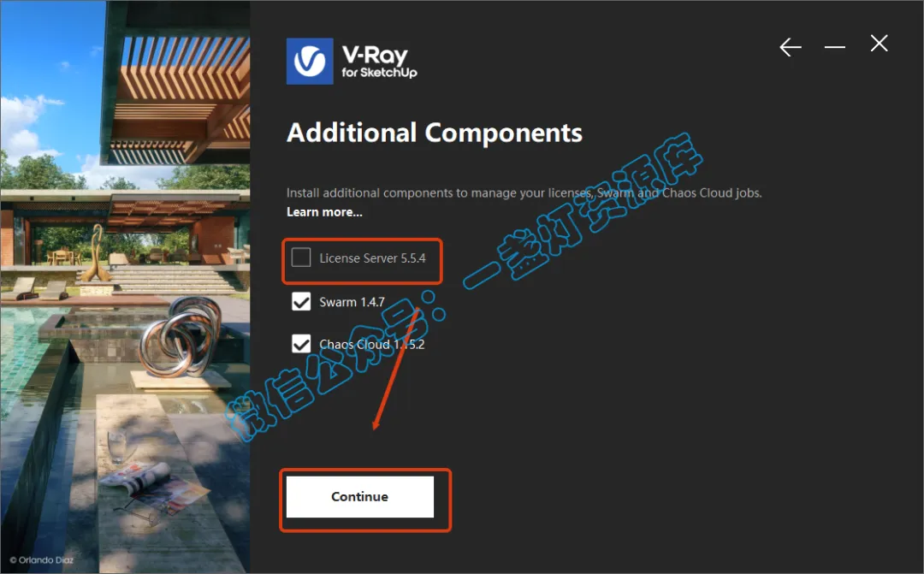Click the V-Ray for SketchUp wordmark
This screenshot has height=574, width=924.
click(379, 62)
